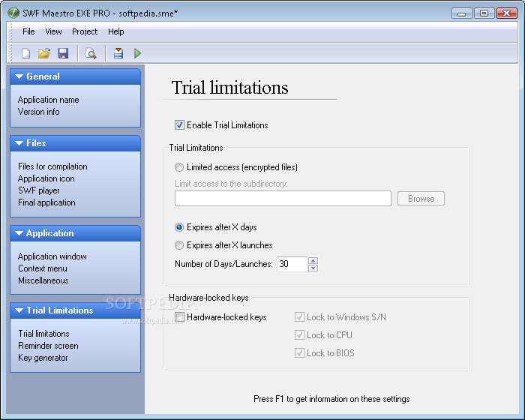Open Application window settings

[x=52, y=256]
